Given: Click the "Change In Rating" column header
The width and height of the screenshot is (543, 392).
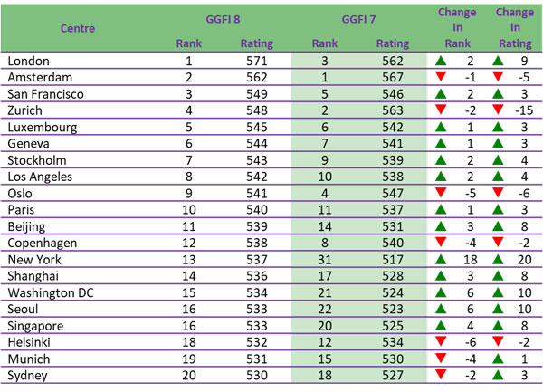Looking at the screenshot, I should click(x=514, y=27).
